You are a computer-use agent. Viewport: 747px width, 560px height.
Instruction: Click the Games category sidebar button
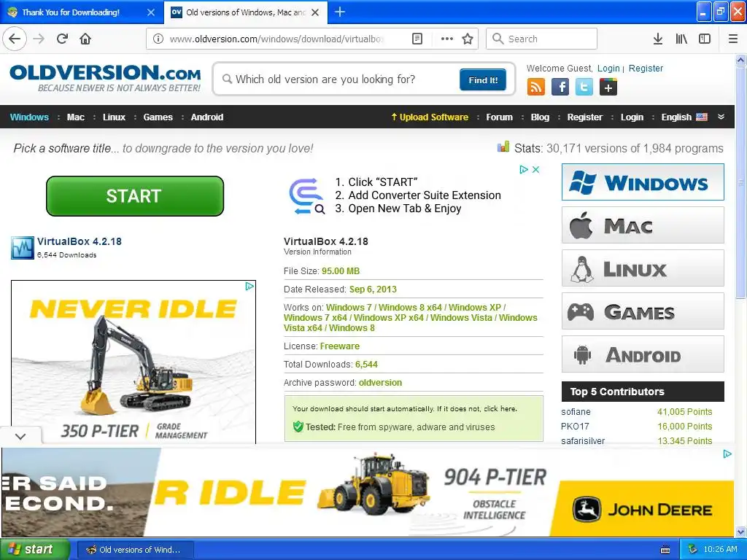click(x=643, y=311)
